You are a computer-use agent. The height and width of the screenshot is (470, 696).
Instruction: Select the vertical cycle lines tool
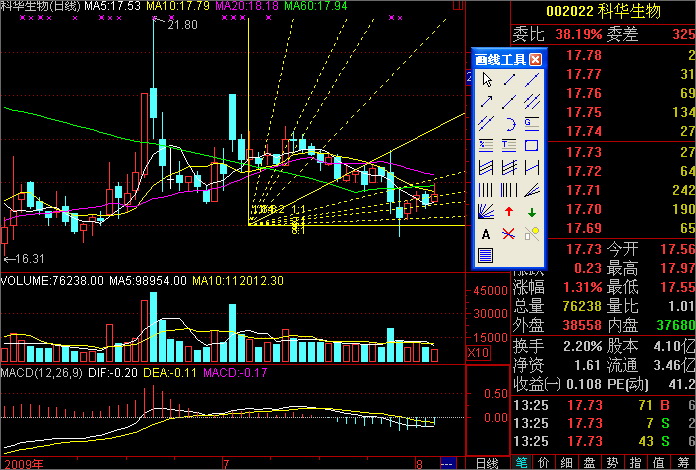coord(487,189)
